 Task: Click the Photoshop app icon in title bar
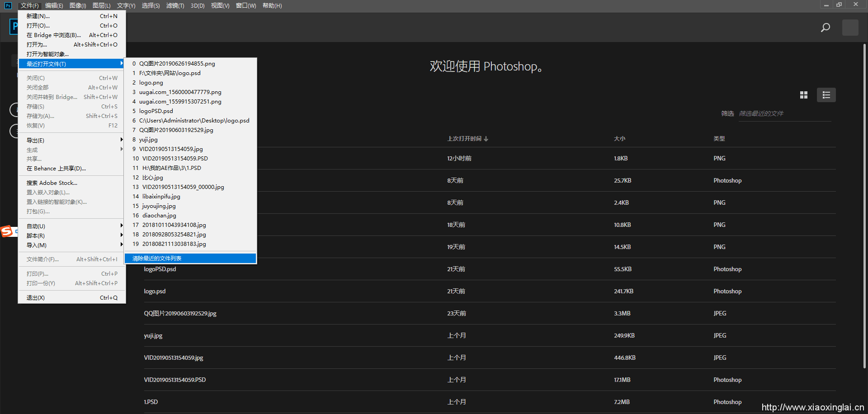click(x=8, y=5)
